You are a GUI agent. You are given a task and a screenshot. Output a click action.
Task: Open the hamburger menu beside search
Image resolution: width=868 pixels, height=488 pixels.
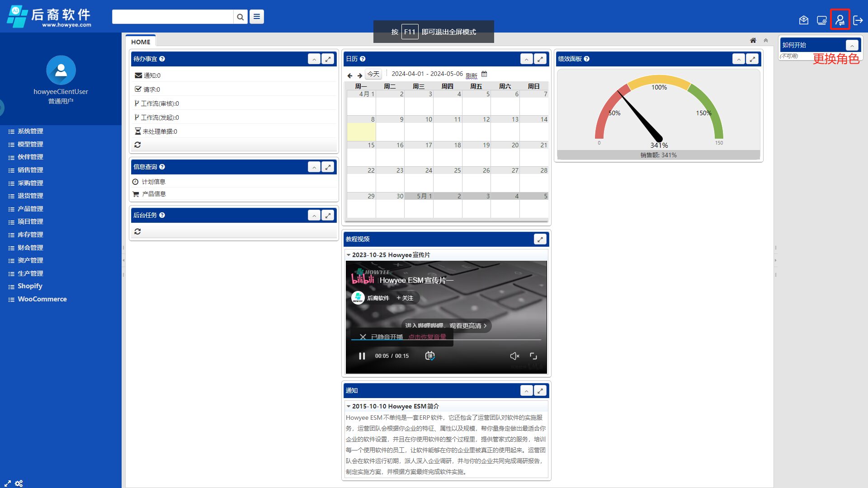[257, 17]
